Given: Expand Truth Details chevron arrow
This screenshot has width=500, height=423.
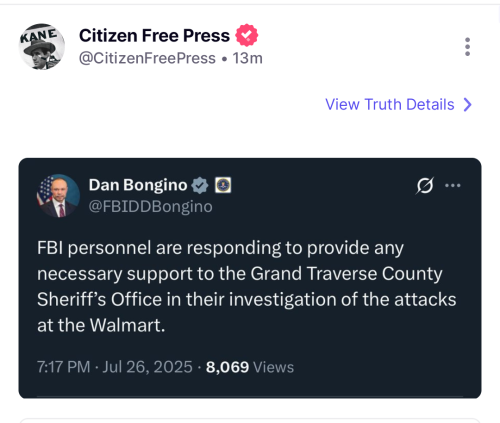Looking at the screenshot, I should pos(468,104).
